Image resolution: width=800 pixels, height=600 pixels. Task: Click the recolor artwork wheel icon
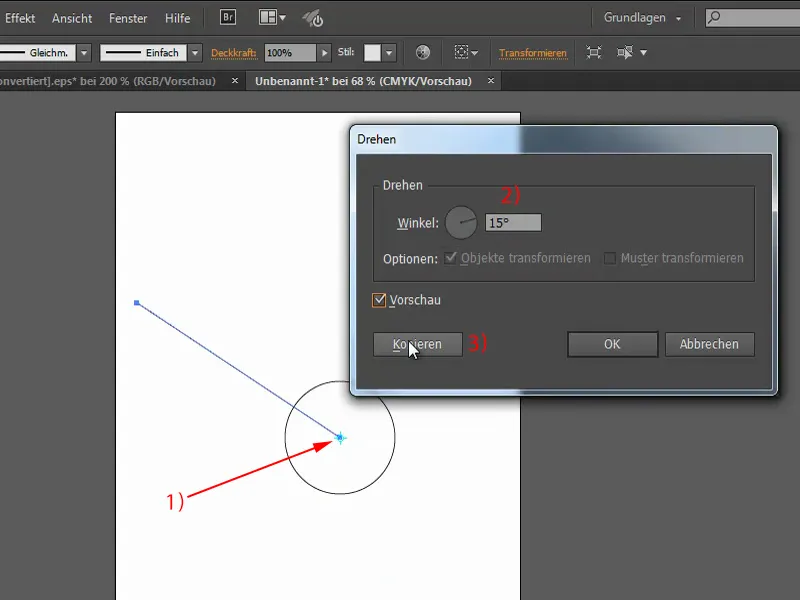pyautogui.click(x=422, y=52)
